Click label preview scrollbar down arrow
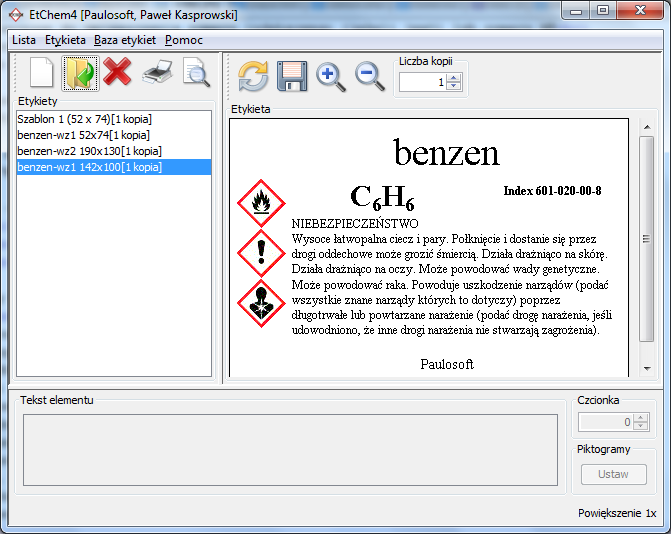The height and width of the screenshot is (534, 671). pyautogui.click(x=647, y=368)
